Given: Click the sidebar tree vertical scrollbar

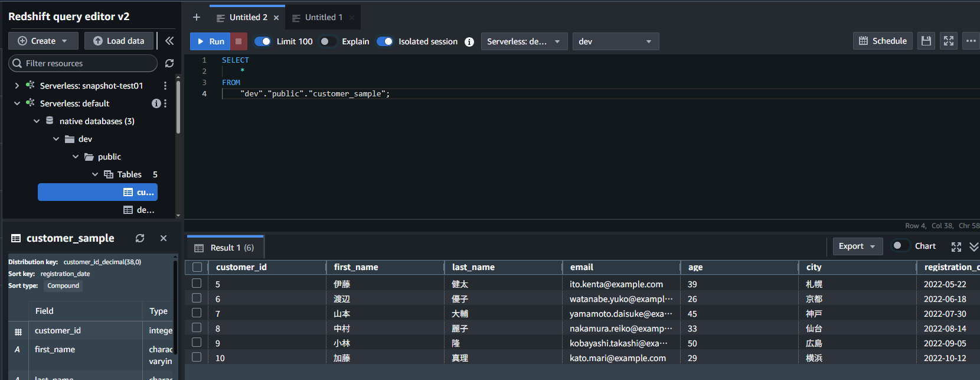Looking at the screenshot, I should coord(178,106).
